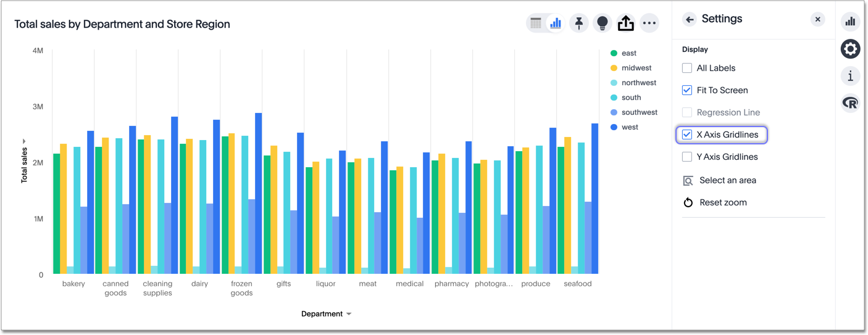Click the share/export icon
868x335 pixels.
pyautogui.click(x=625, y=23)
